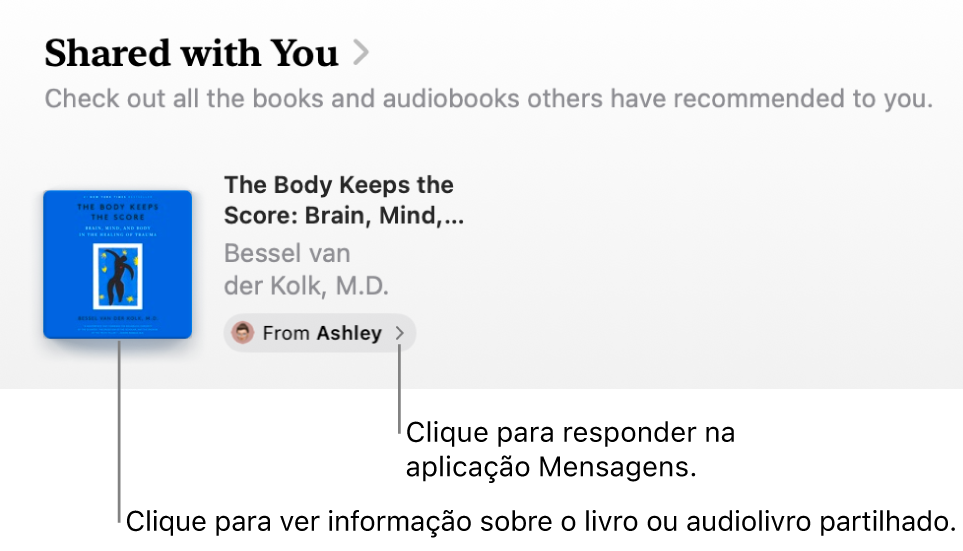Expand the chevron in From Ashley pill

click(x=400, y=333)
